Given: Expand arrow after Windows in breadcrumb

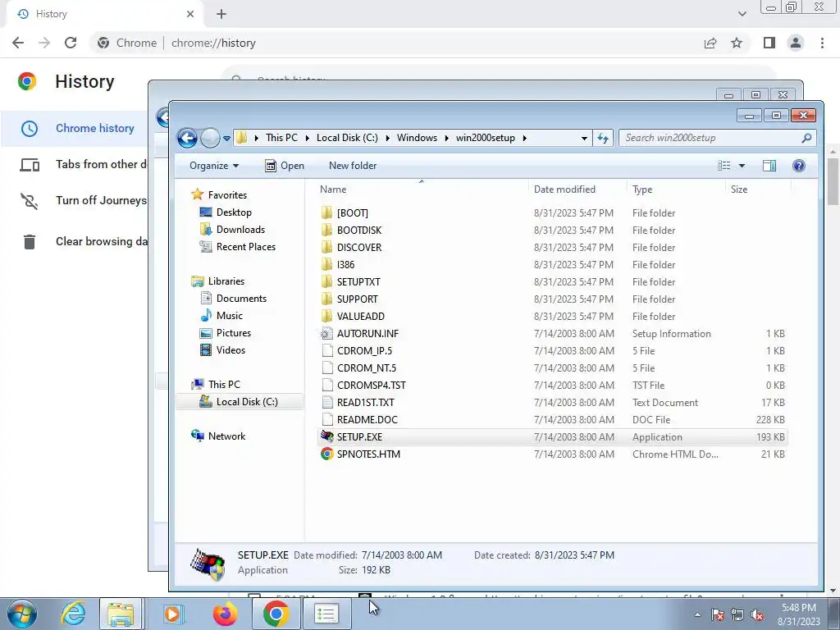Looking at the screenshot, I should pos(446,138).
